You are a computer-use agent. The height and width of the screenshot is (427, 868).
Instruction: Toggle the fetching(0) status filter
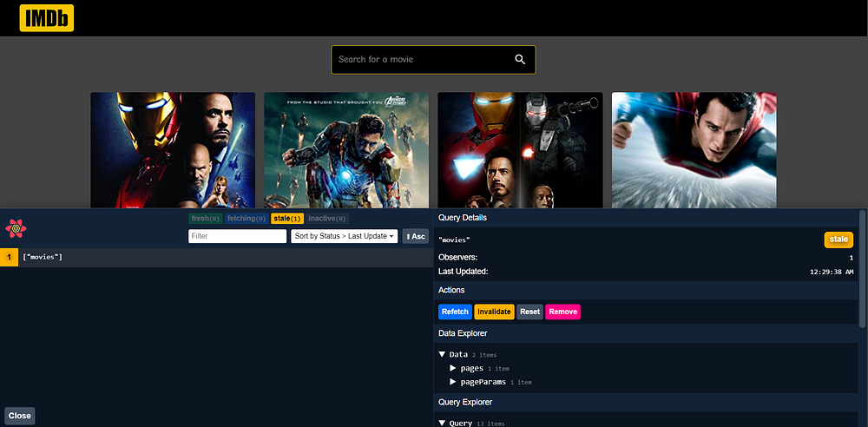click(x=247, y=218)
